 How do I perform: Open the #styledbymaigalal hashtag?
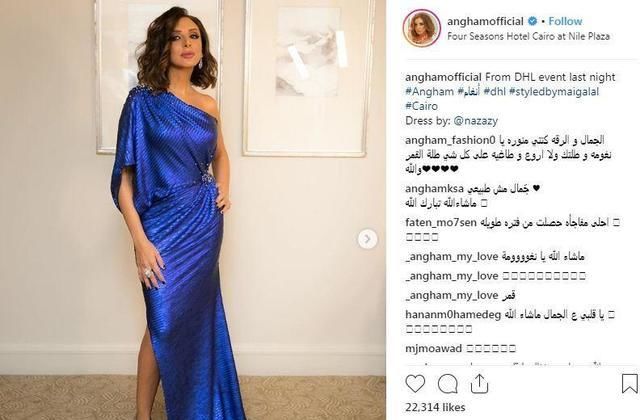point(554,91)
